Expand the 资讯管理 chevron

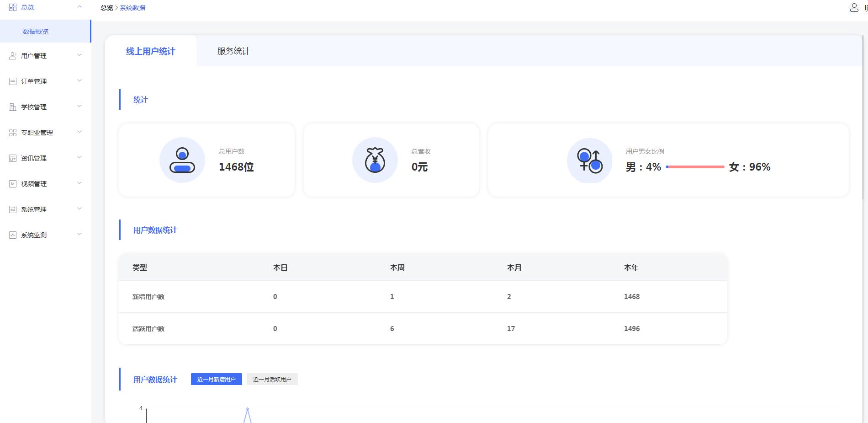79,158
